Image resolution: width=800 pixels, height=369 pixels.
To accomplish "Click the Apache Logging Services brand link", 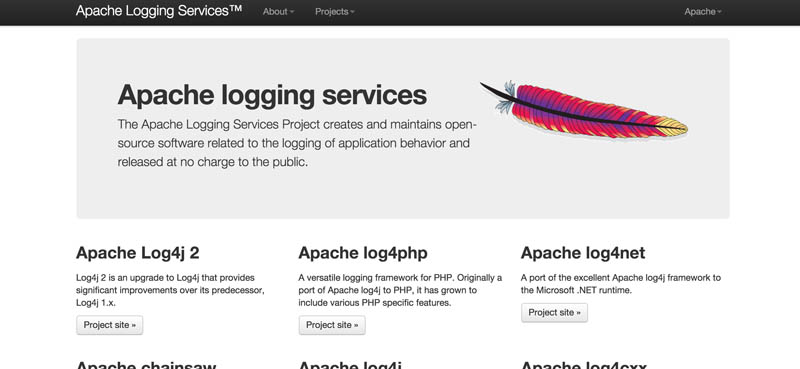I will [x=159, y=11].
